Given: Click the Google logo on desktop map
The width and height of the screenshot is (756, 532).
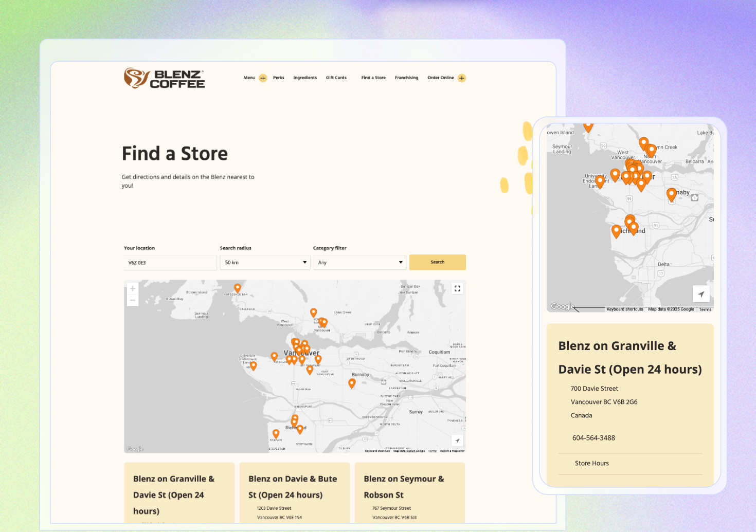Looking at the screenshot, I should (135, 449).
